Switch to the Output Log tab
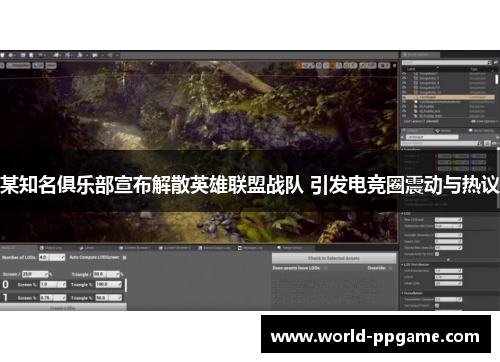Screen dimensions: 500x362 pos(51,248)
